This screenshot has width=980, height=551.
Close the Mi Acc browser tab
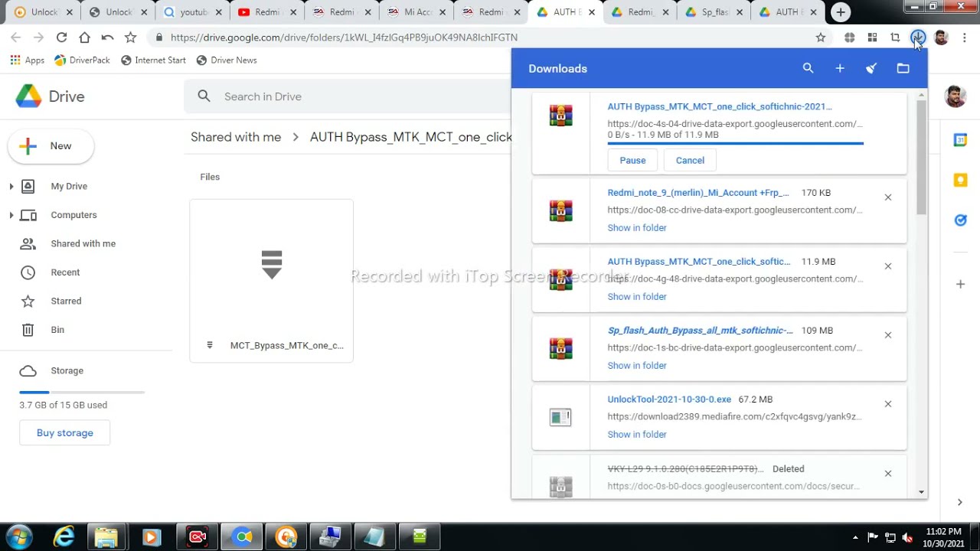[x=442, y=12]
